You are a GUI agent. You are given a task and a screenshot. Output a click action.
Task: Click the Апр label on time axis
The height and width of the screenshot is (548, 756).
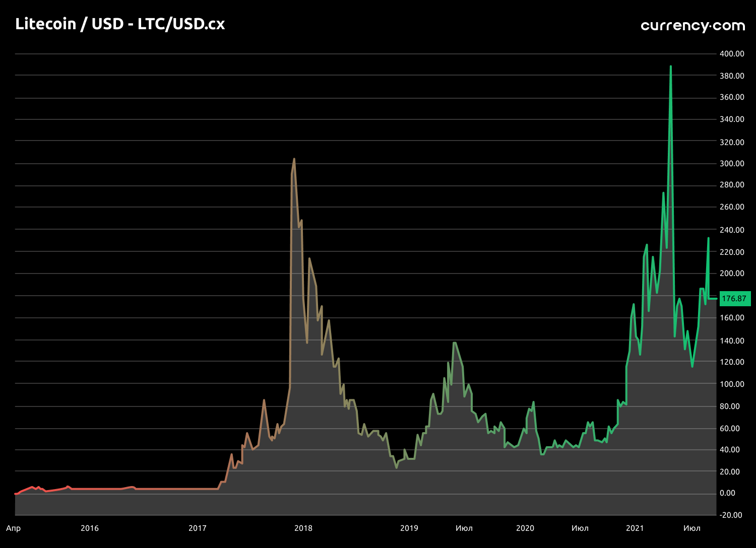pos(14,528)
